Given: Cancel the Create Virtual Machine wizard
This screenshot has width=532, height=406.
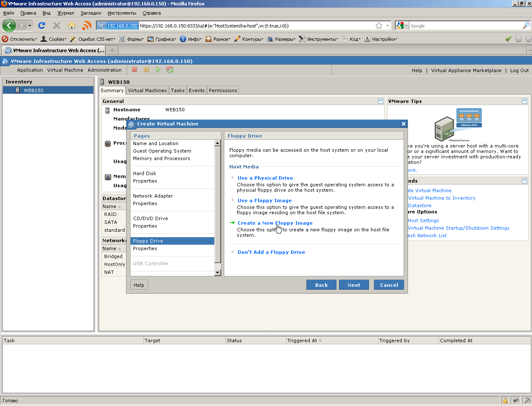Looking at the screenshot, I should pos(389,285).
